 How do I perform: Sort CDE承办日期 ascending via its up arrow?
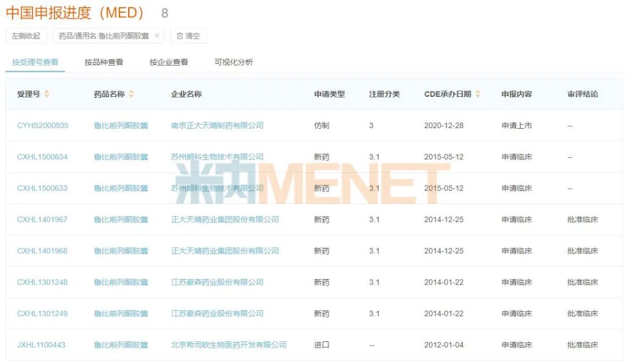[x=477, y=92]
